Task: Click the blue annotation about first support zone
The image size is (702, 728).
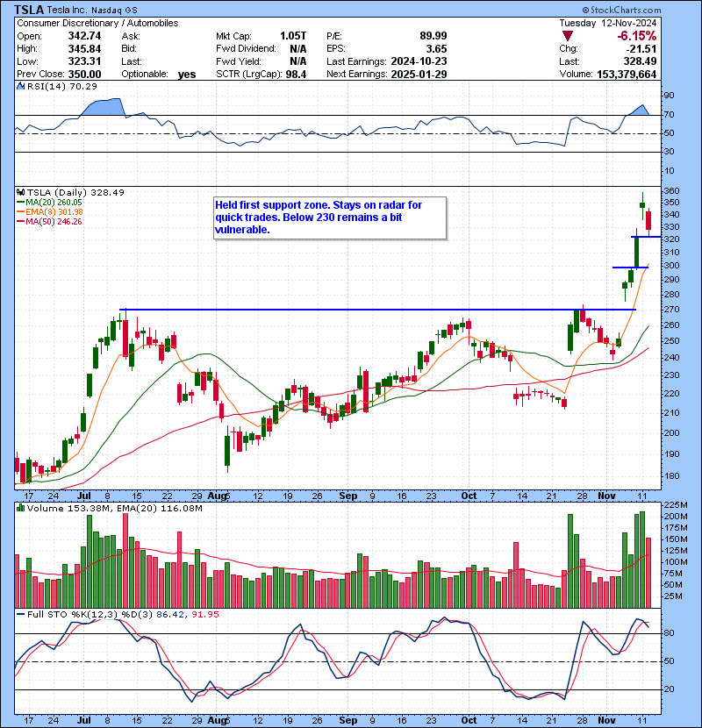Action: [330, 218]
